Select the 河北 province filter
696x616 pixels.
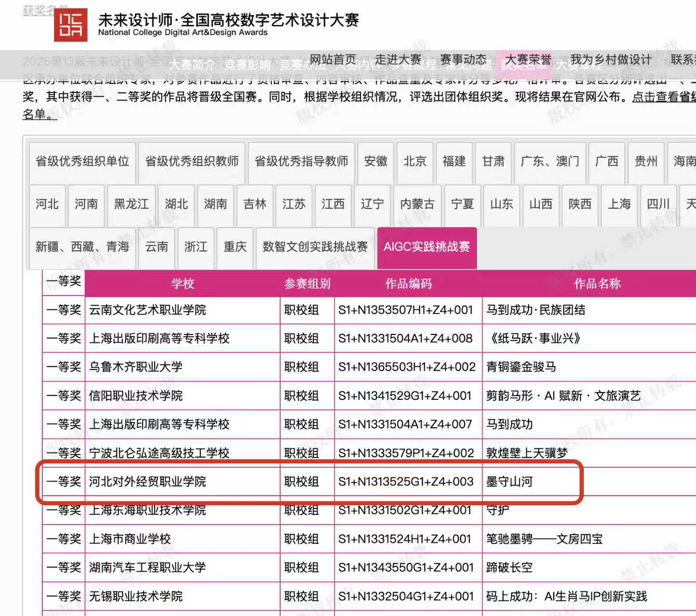click(46, 204)
